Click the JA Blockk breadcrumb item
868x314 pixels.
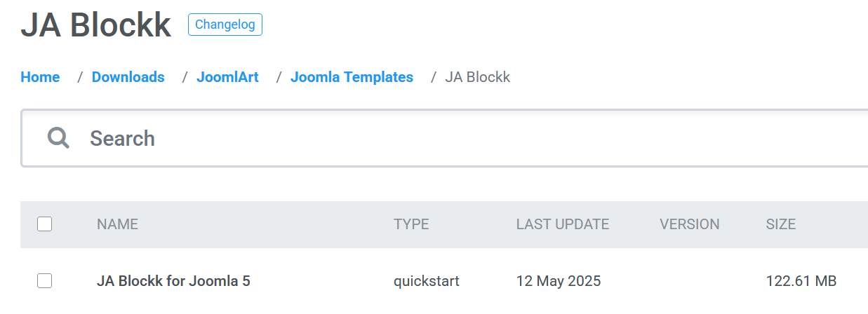point(477,77)
